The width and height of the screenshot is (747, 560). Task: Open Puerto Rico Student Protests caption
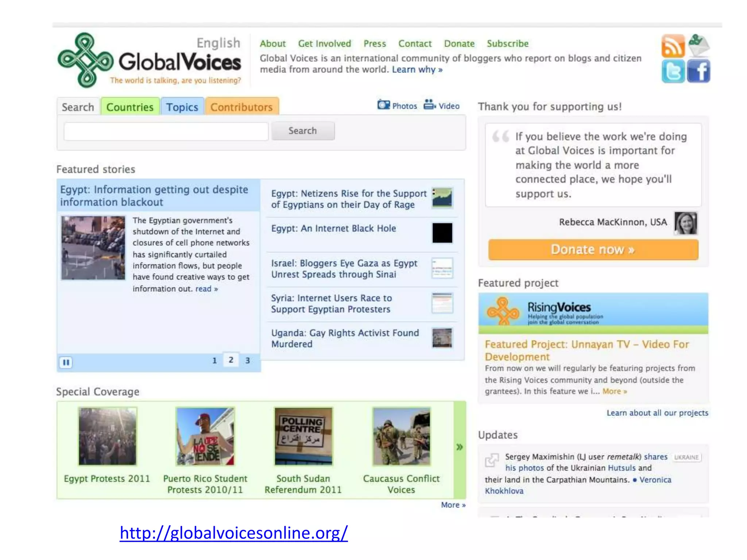pos(205,484)
